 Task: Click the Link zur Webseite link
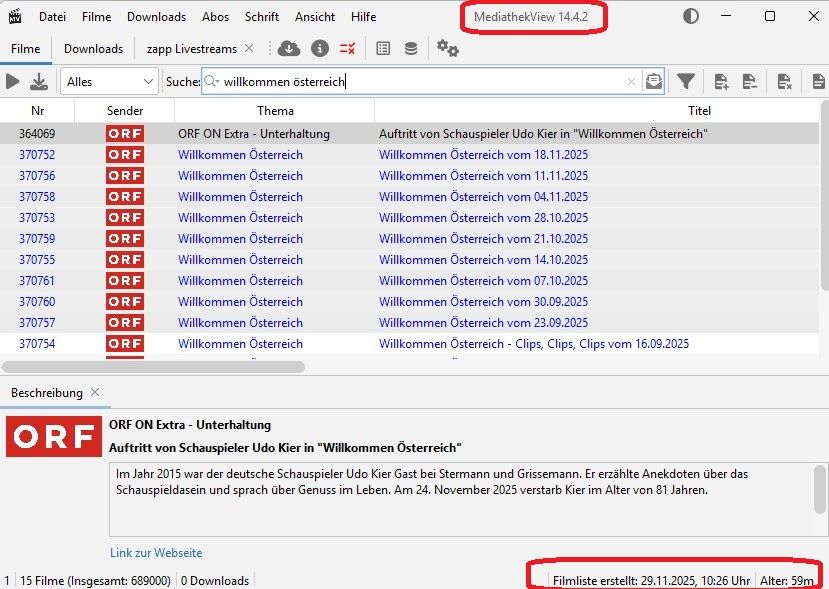156,553
